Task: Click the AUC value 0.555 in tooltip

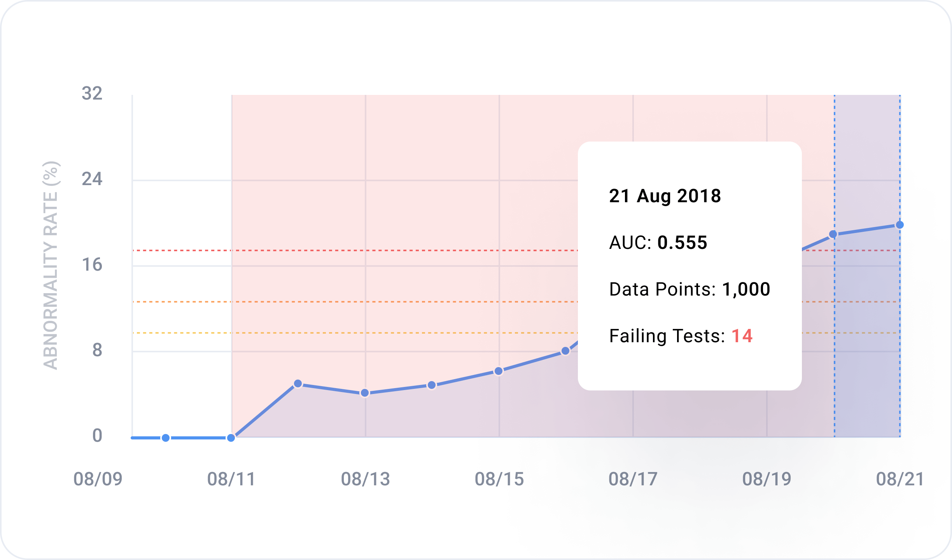Action: tap(682, 243)
